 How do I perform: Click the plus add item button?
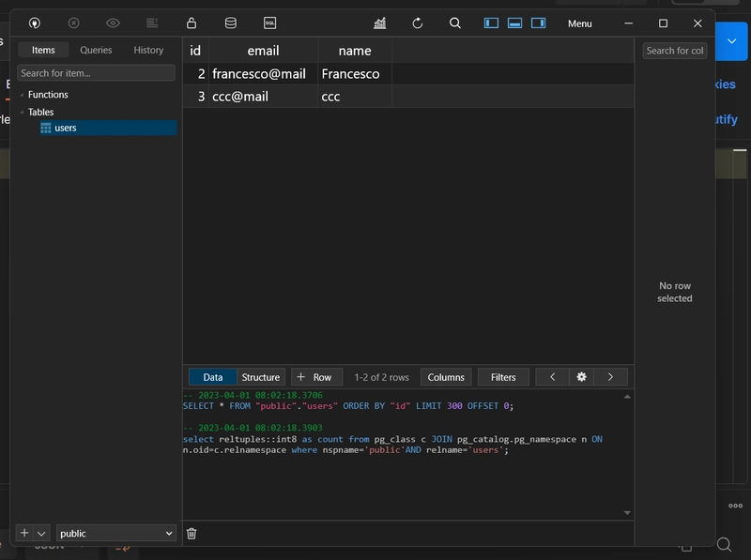click(x=24, y=533)
